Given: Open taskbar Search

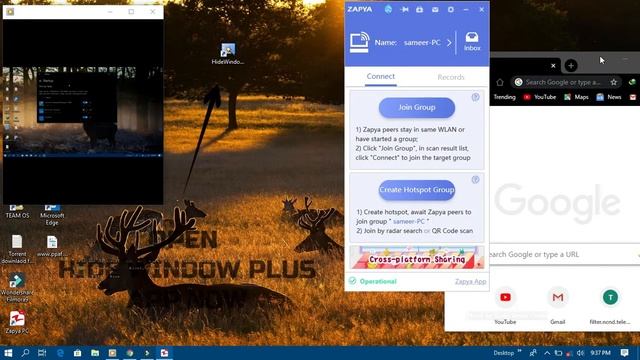Looking at the screenshot, I should (x=25, y=353).
